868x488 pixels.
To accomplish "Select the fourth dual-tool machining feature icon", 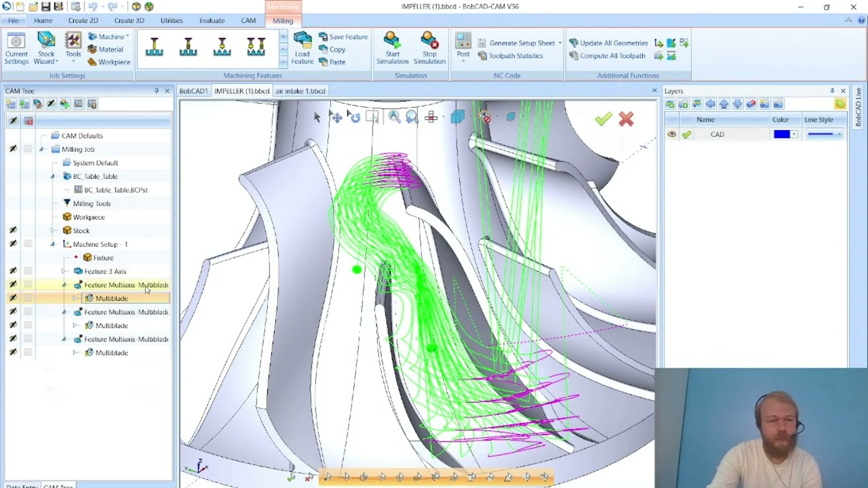I will (256, 47).
